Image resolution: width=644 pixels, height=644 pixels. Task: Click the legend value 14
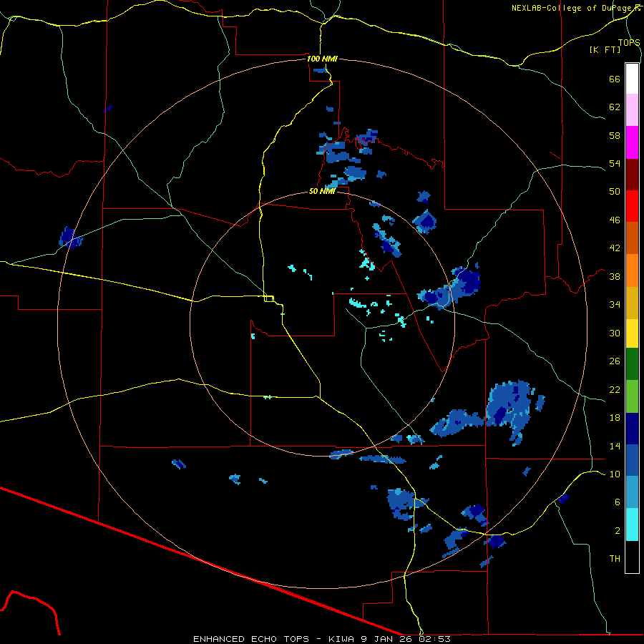point(615,446)
